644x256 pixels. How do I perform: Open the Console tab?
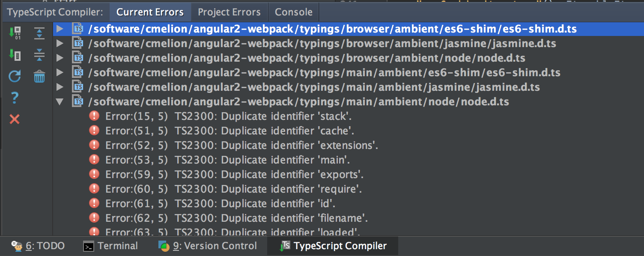point(294,12)
